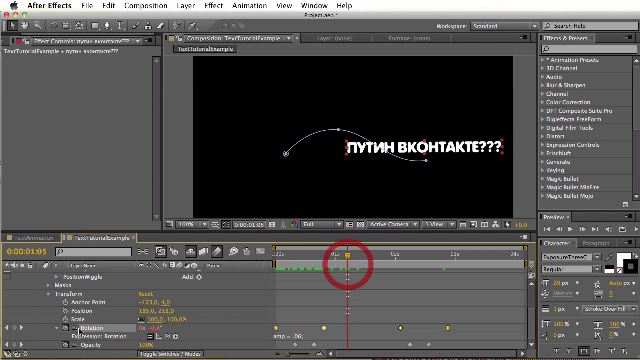Expand the PositionWiggle animator
The image size is (640, 360).
coord(56,277)
